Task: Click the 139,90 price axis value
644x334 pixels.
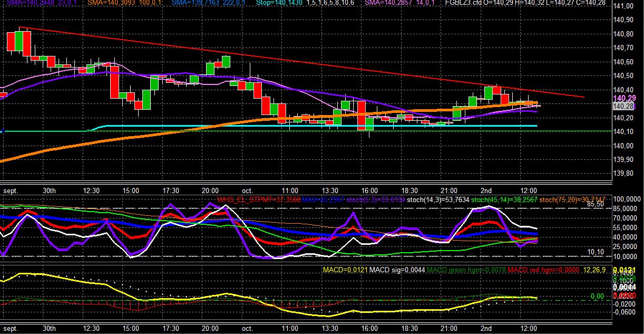Action: 624,160
